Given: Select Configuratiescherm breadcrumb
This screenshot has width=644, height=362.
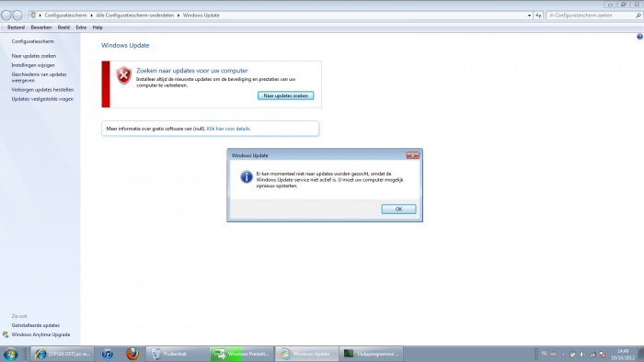Looking at the screenshot, I should pos(65,16).
